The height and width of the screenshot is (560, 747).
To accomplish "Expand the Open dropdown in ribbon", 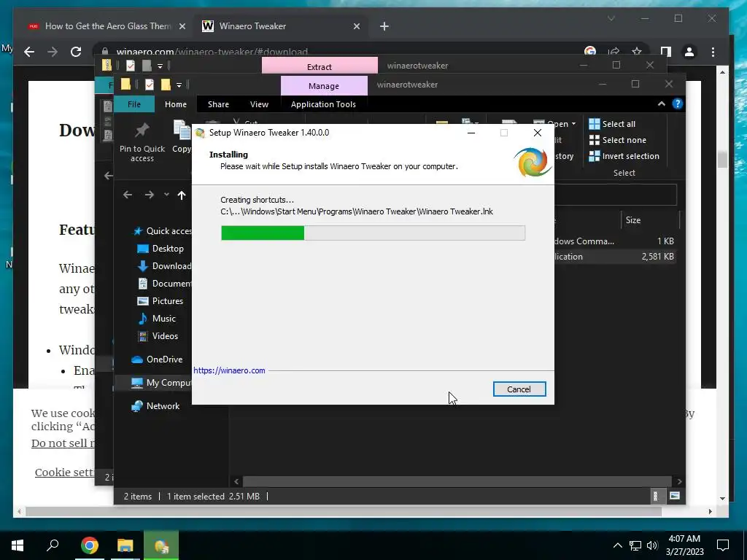I will click(573, 124).
